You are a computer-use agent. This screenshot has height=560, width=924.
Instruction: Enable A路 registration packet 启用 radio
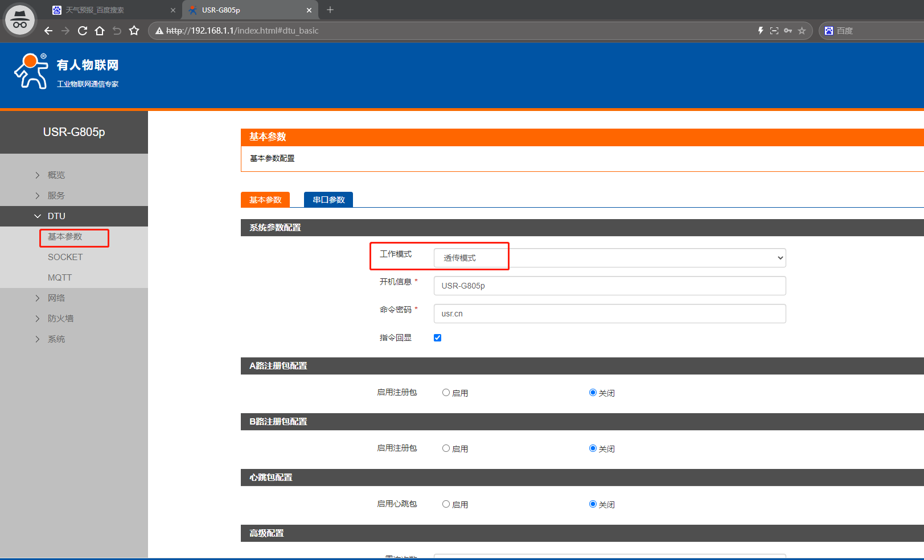pyautogui.click(x=446, y=393)
